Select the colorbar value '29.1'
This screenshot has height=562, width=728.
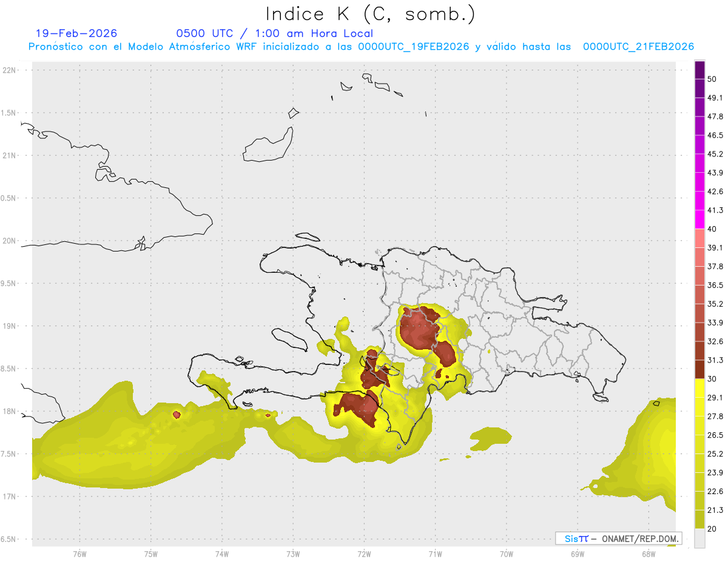[x=715, y=398]
